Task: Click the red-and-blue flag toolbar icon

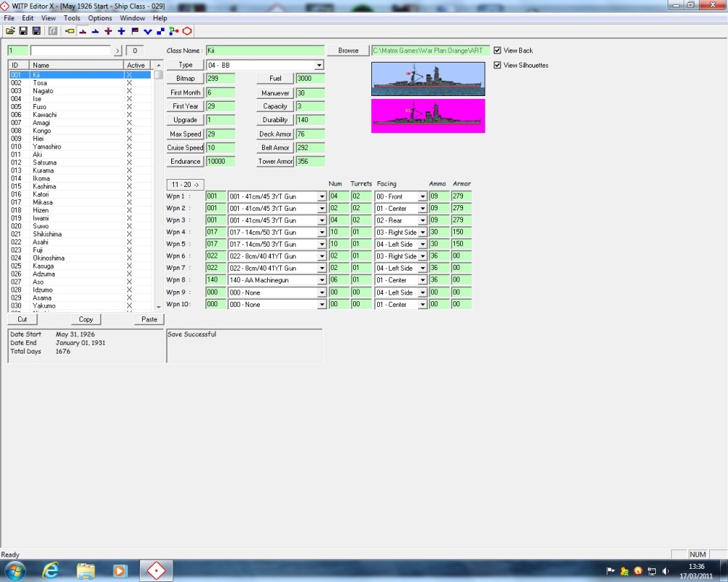Action: pyautogui.click(x=135, y=31)
